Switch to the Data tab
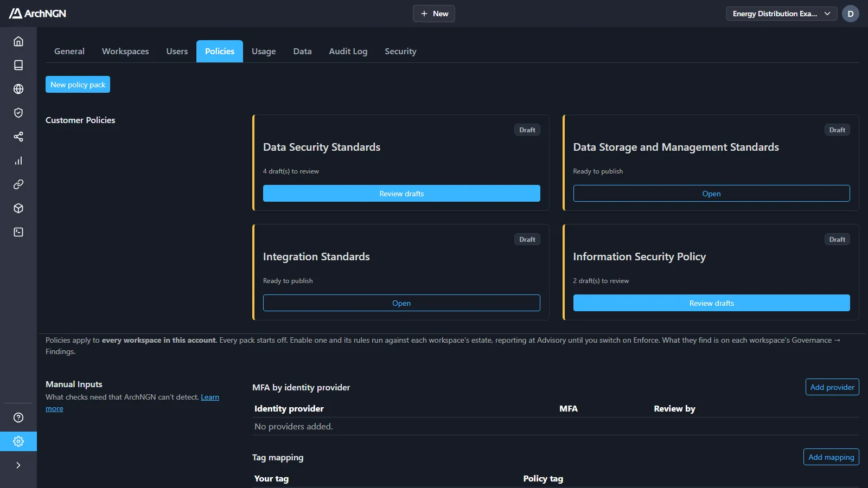The image size is (868, 488). (x=303, y=52)
